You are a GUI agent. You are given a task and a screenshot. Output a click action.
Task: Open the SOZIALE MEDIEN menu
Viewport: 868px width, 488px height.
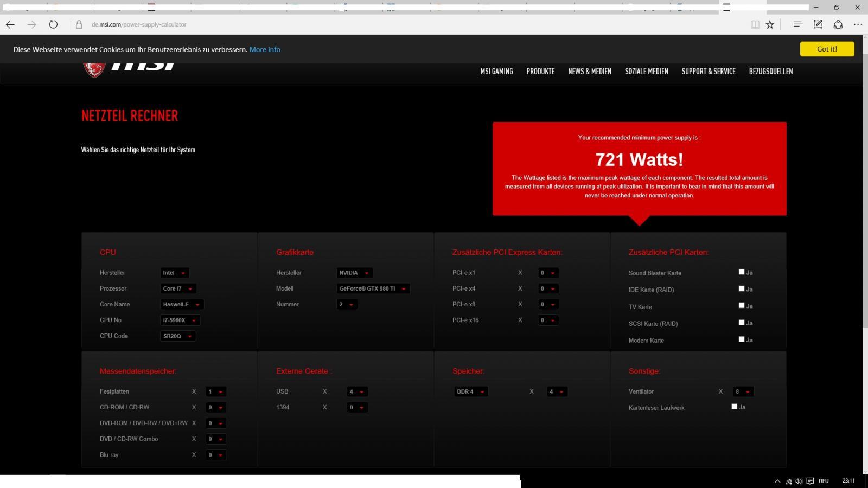click(647, 72)
